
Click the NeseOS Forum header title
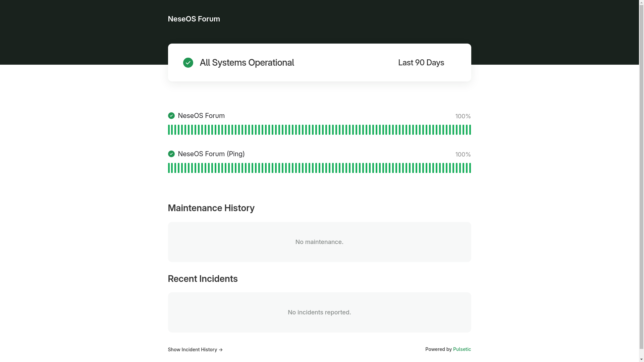click(x=194, y=19)
